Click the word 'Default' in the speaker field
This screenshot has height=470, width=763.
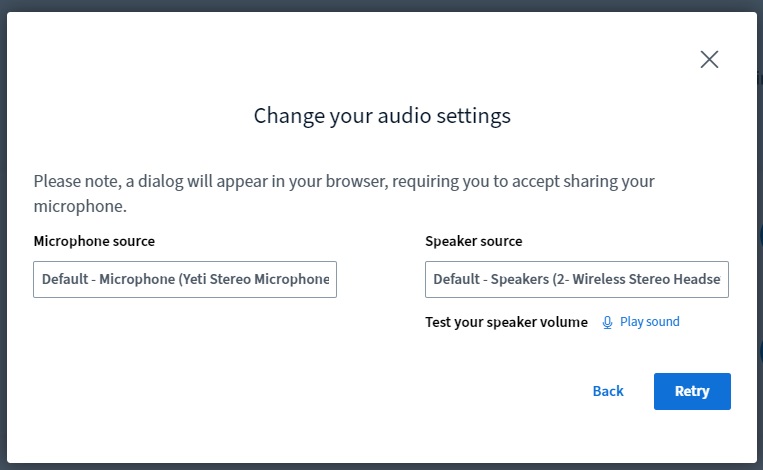(x=456, y=280)
